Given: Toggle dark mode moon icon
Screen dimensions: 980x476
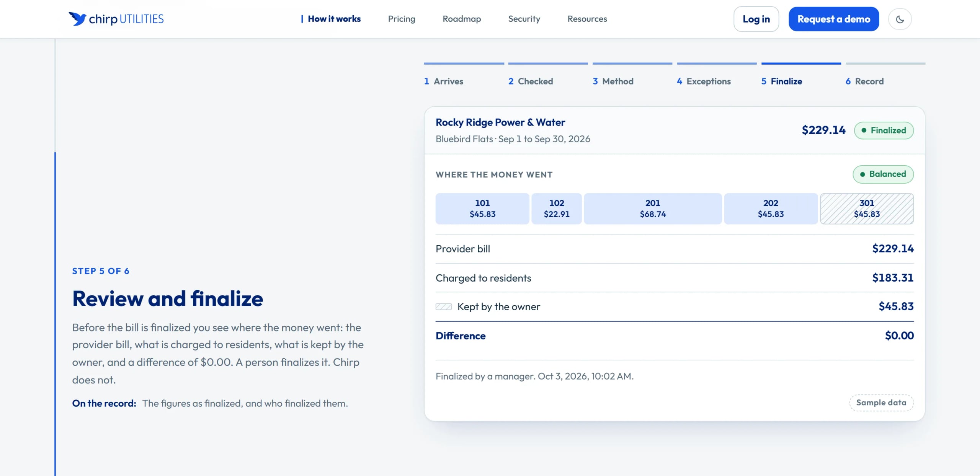Looking at the screenshot, I should pos(900,19).
